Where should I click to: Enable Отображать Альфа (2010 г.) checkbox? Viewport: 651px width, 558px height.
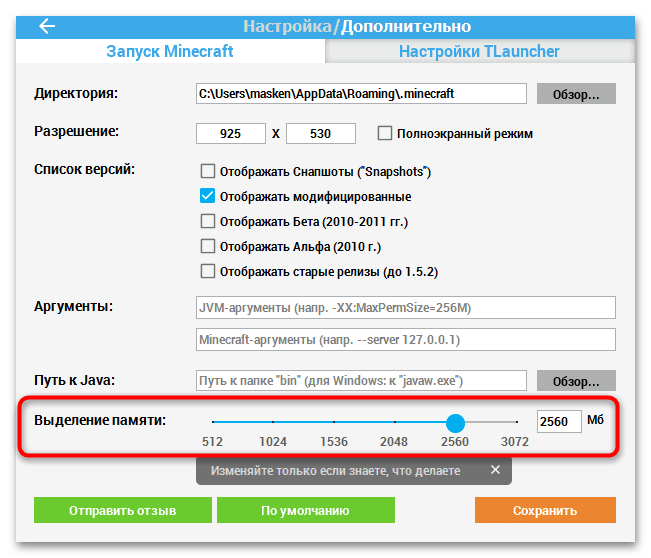tap(208, 246)
